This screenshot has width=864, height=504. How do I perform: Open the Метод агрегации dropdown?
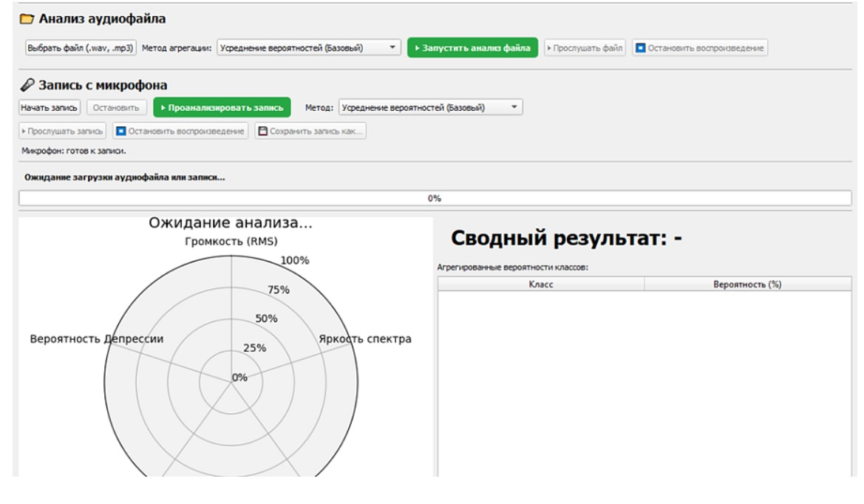pos(309,48)
